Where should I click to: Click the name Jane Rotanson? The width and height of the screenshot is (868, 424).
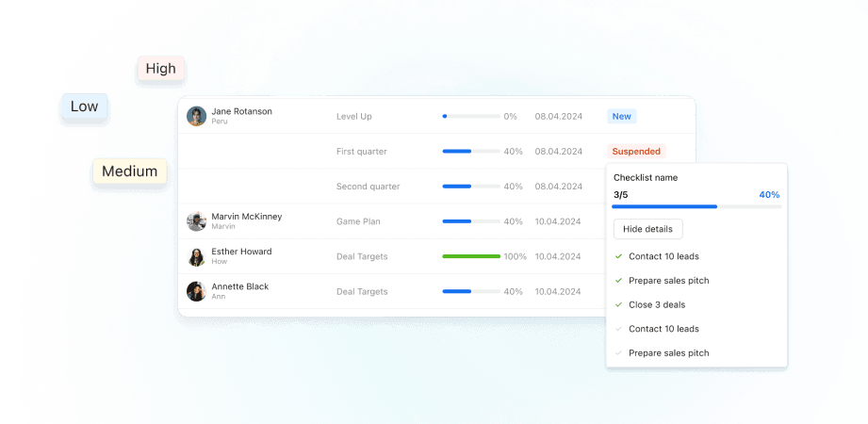[x=241, y=111]
